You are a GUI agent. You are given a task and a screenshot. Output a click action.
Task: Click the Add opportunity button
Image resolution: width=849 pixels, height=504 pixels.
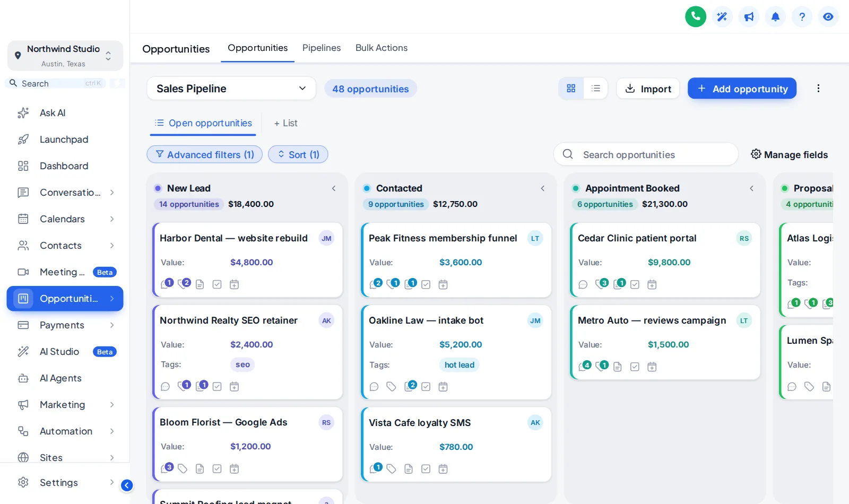pos(742,89)
